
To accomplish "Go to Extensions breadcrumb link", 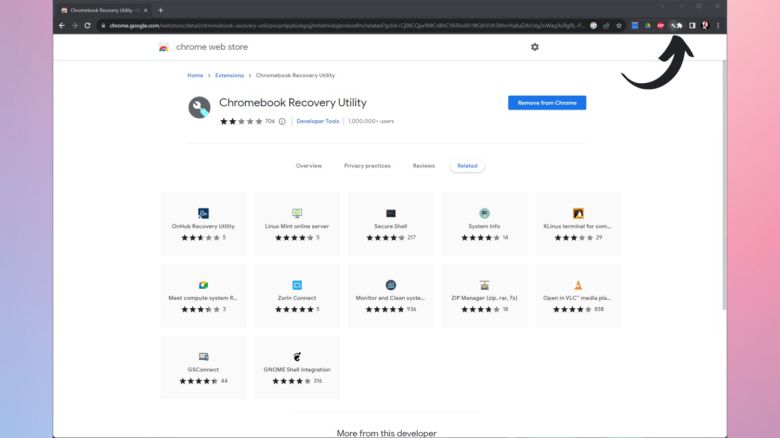I will (x=229, y=75).
